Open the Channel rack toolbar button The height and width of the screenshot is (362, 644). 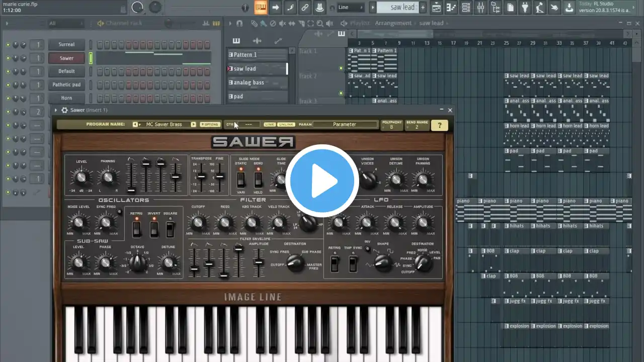pyautogui.click(x=466, y=7)
